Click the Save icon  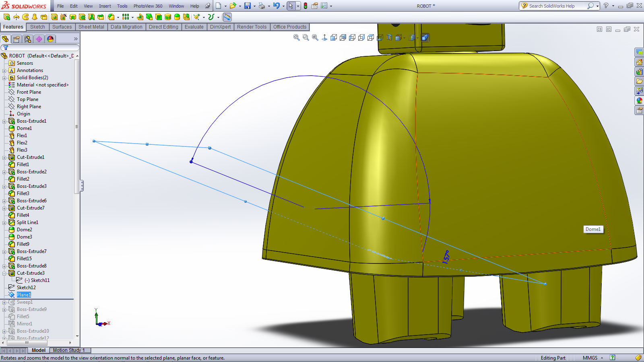click(x=248, y=6)
